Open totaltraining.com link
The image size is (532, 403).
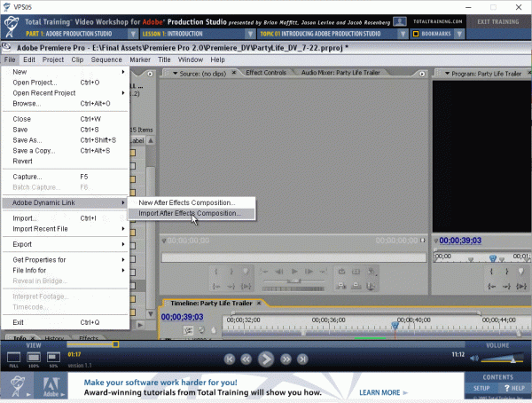tap(438, 21)
